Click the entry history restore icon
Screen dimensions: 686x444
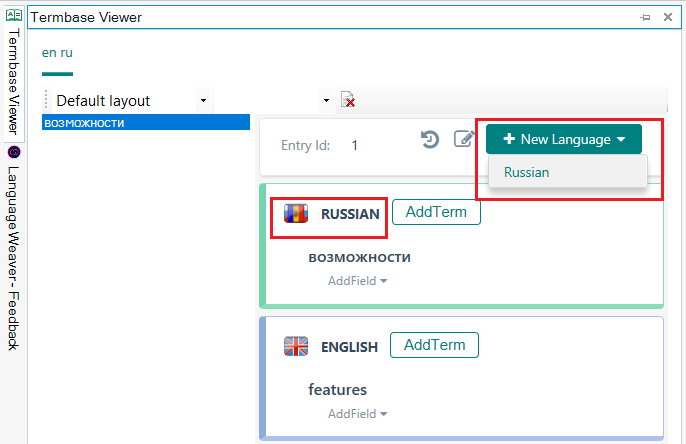430,140
